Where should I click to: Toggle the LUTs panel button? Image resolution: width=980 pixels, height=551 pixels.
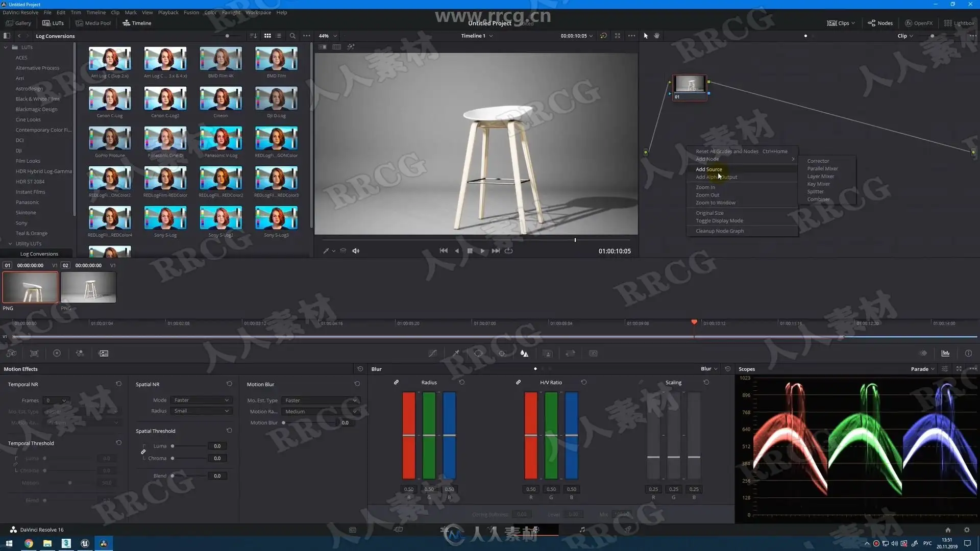[x=53, y=23]
